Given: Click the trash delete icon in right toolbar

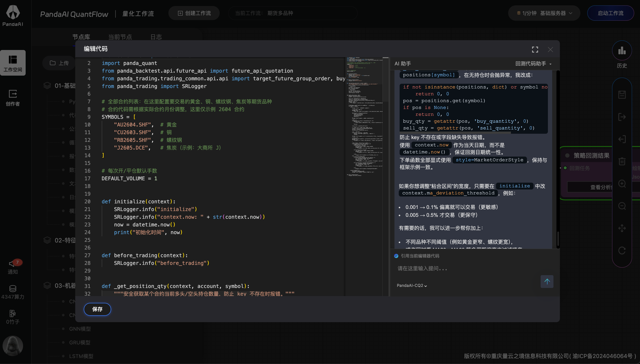Looking at the screenshot, I should [622, 161].
